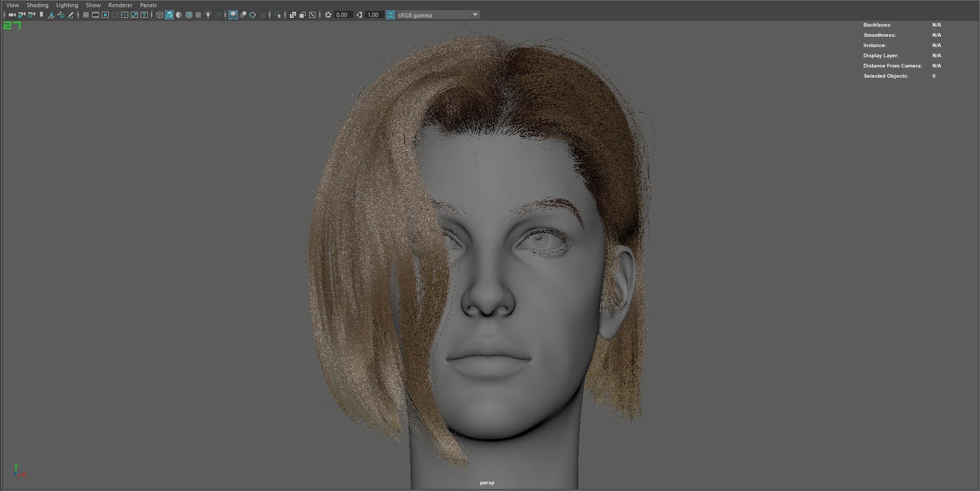Toggle the View Transform ON button

click(x=391, y=15)
